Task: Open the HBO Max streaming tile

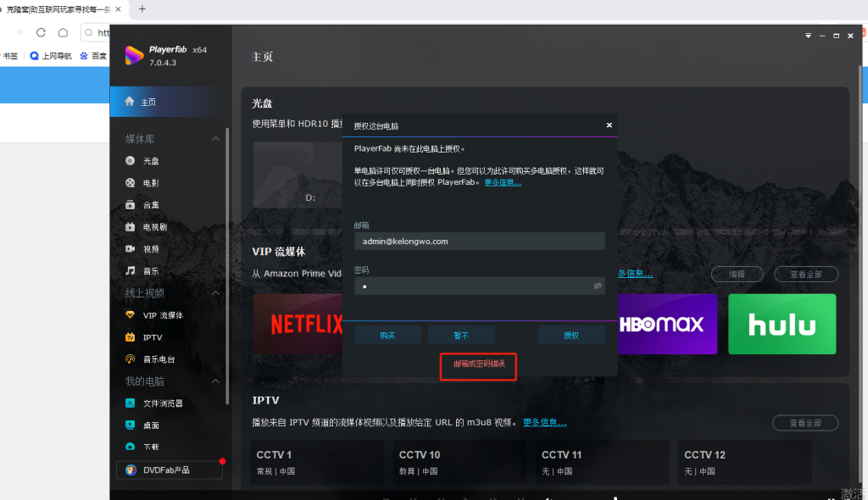Action: (x=667, y=324)
